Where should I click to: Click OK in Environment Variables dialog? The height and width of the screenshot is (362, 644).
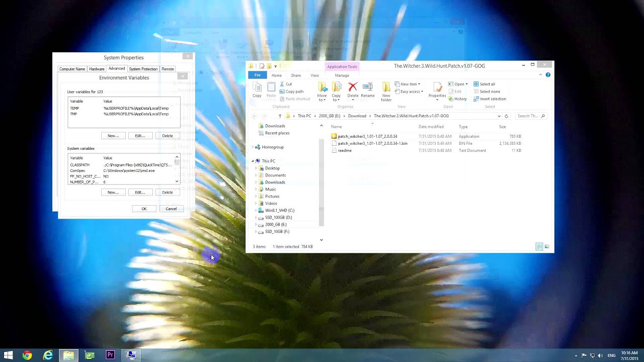(144, 209)
